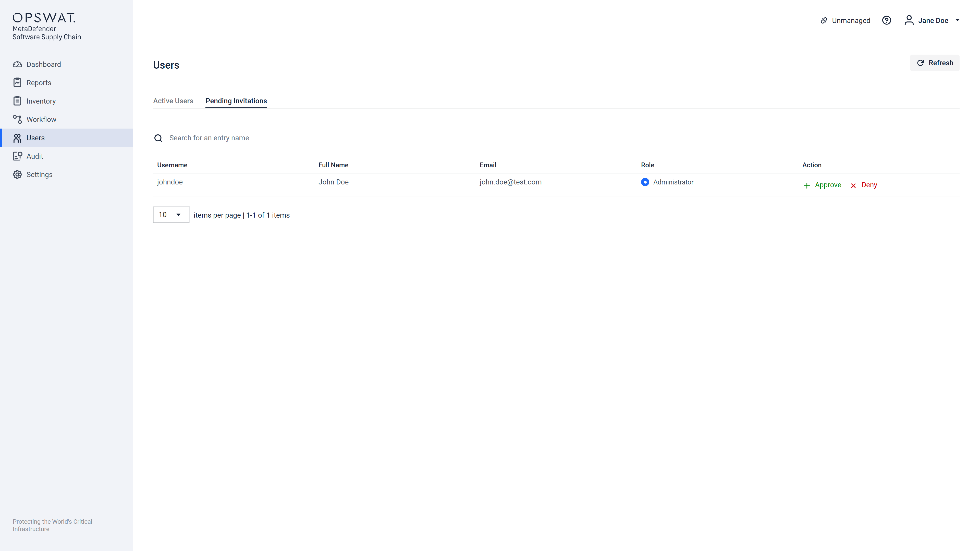Viewport: 980px width, 551px height.
Task: Click the Unmanaged link icon
Action: click(x=824, y=20)
